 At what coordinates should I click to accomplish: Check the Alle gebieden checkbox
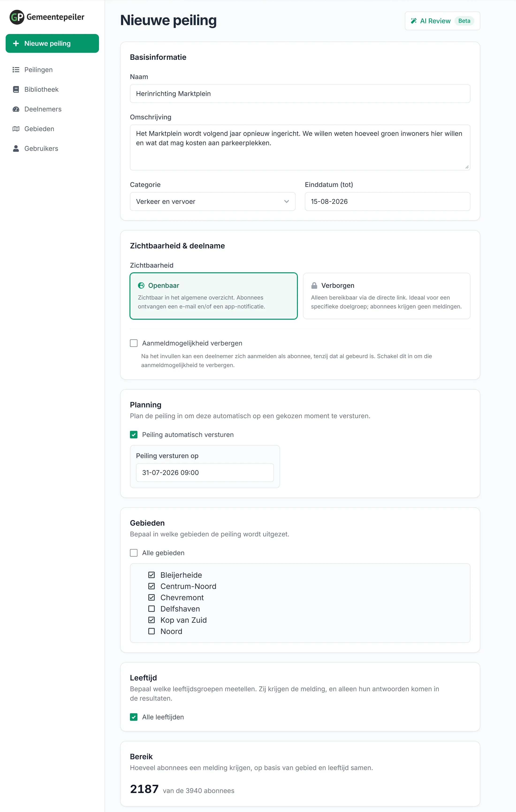click(x=134, y=553)
